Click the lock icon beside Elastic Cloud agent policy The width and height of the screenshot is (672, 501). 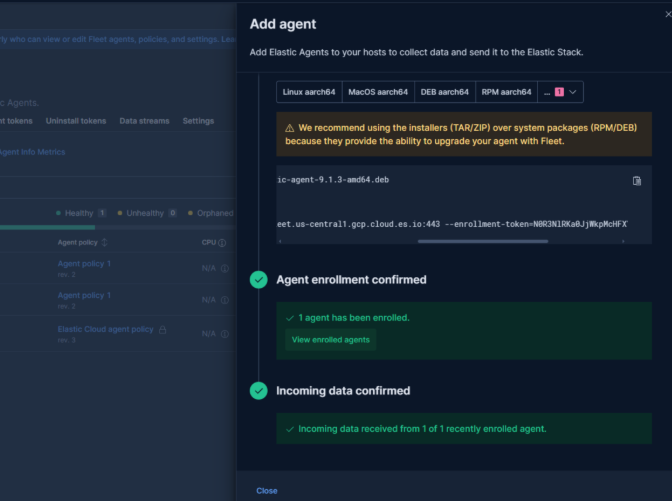[163, 329]
